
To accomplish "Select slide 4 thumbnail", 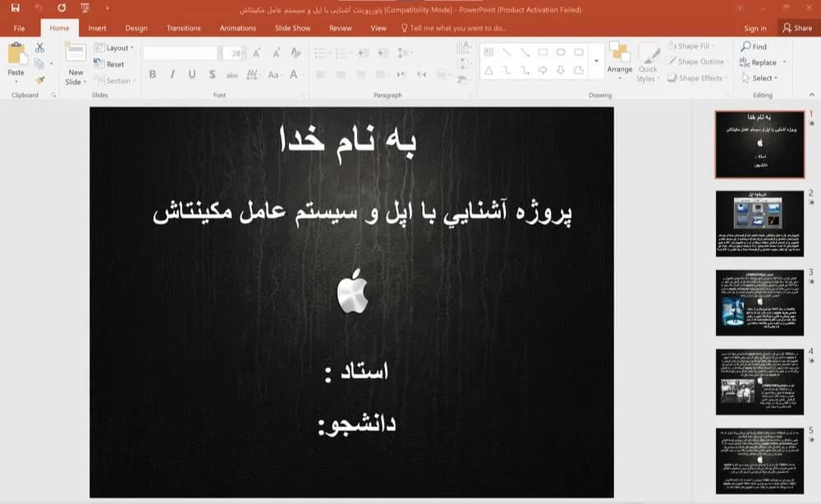I will [x=759, y=382].
